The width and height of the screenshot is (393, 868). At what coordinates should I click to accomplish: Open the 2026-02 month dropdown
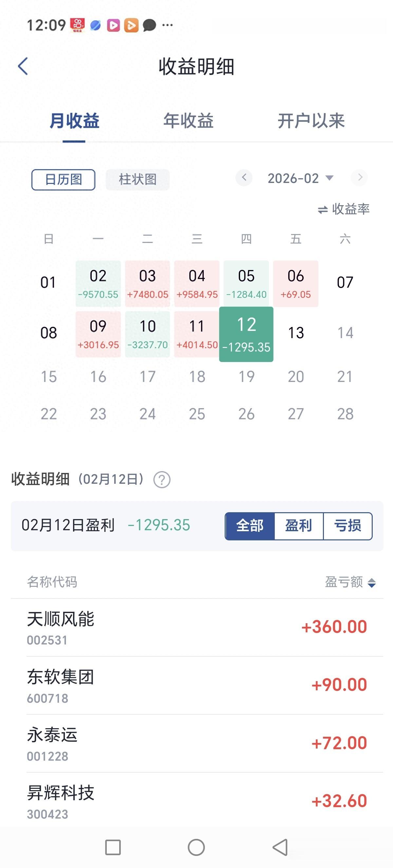[300, 178]
